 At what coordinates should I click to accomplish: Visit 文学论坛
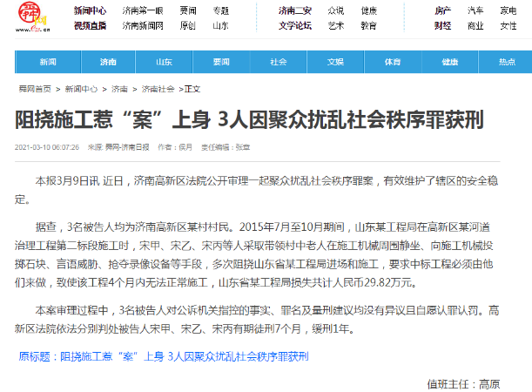(x=295, y=26)
